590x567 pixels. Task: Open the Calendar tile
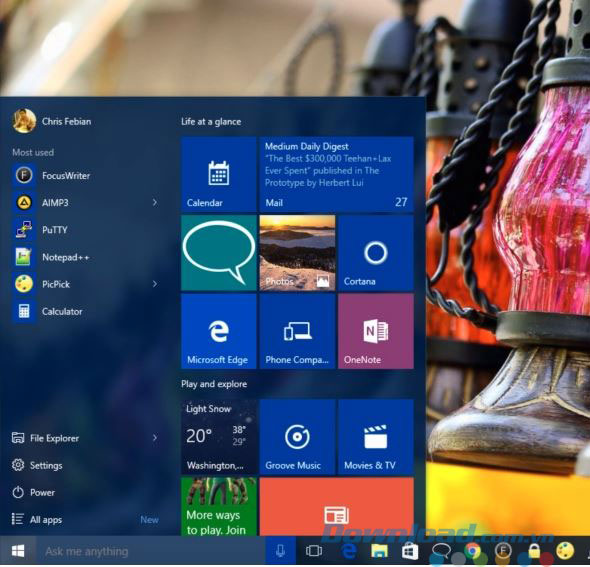click(219, 175)
